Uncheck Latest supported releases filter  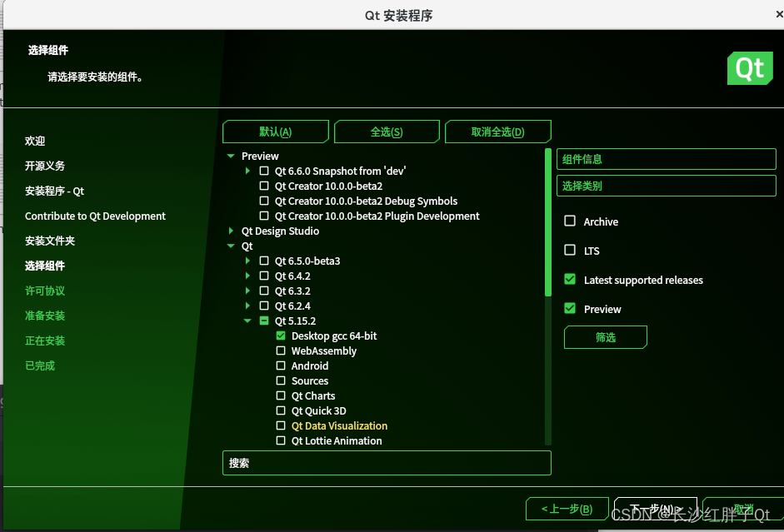pyautogui.click(x=570, y=279)
